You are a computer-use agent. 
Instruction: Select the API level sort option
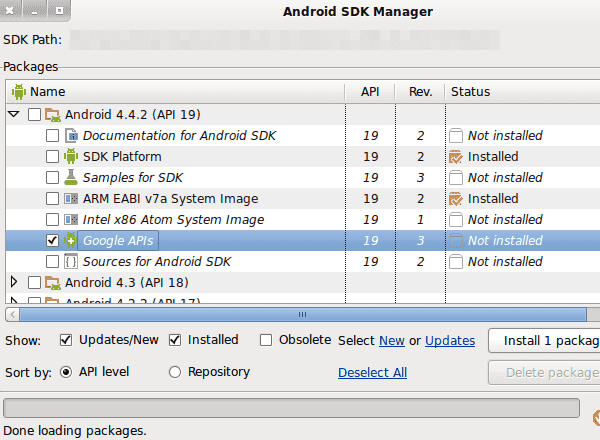66,372
